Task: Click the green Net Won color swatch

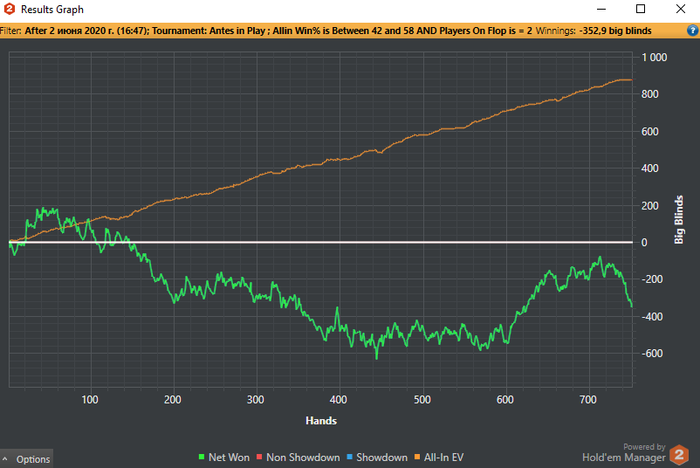Action: [201, 457]
